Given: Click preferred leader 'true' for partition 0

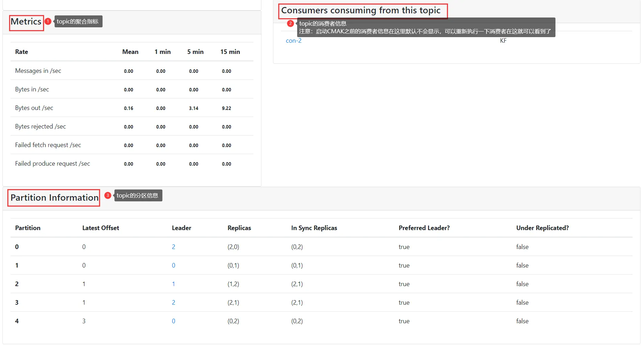Looking at the screenshot, I should [x=404, y=247].
